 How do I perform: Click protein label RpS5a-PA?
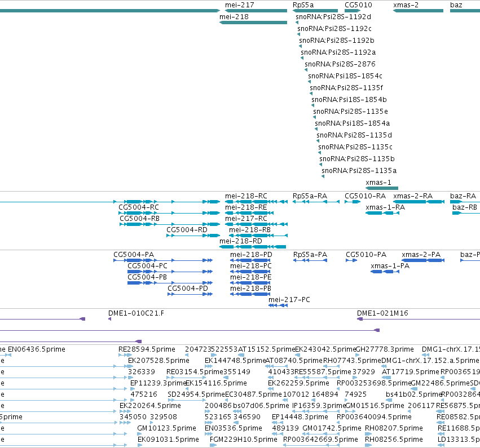[x=310, y=255]
